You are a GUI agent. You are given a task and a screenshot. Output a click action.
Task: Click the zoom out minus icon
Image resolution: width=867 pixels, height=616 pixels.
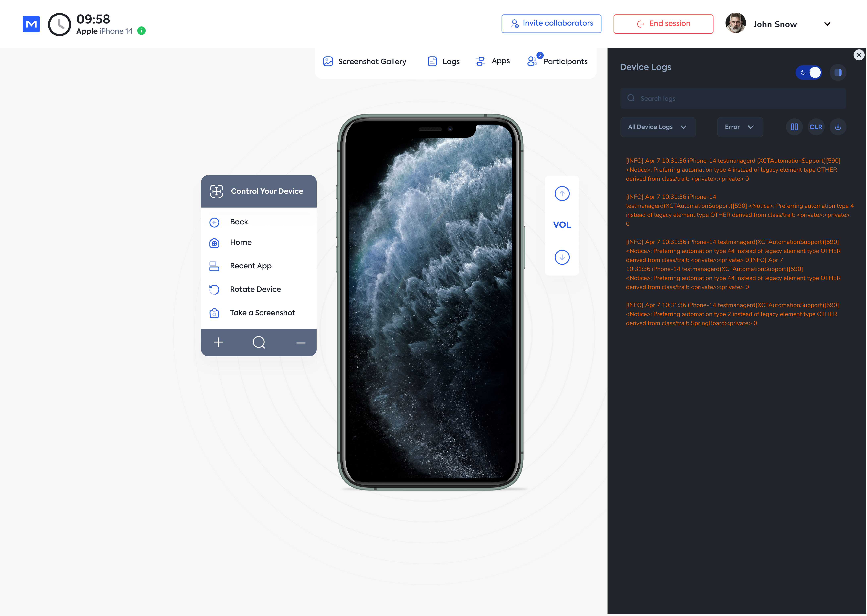[301, 343]
